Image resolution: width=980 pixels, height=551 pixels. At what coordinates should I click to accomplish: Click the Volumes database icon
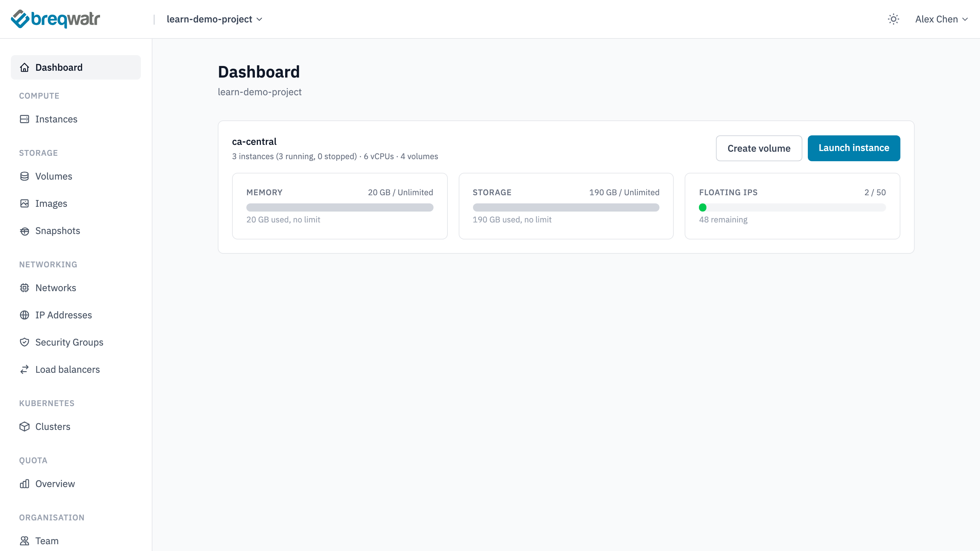pyautogui.click(x=24, y=176)
